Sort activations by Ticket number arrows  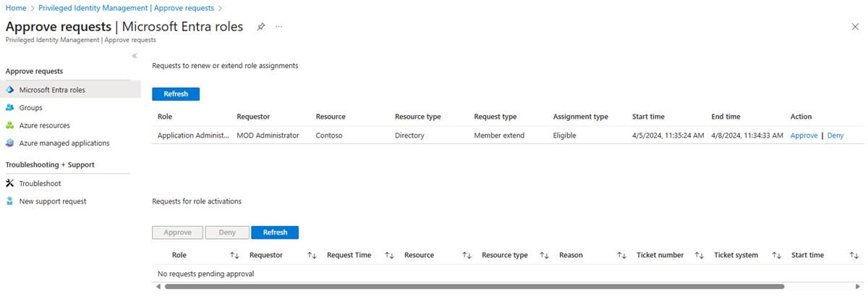click(699, 256)
